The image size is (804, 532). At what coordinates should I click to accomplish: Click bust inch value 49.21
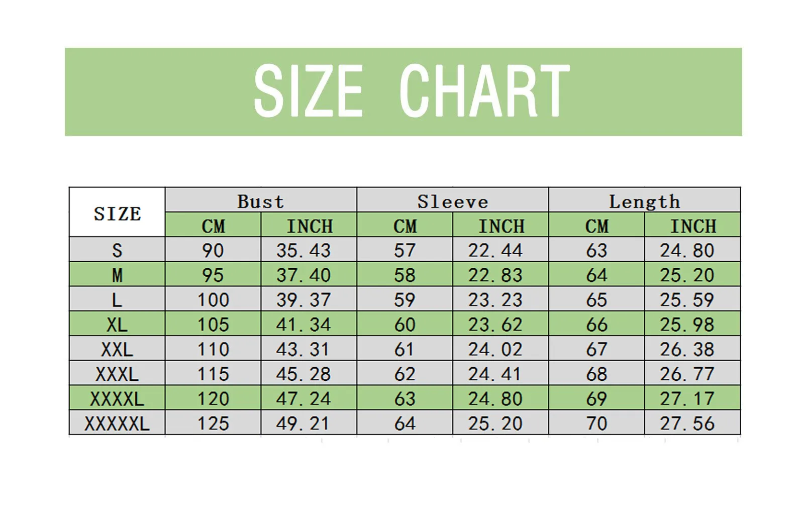[304, 423]
